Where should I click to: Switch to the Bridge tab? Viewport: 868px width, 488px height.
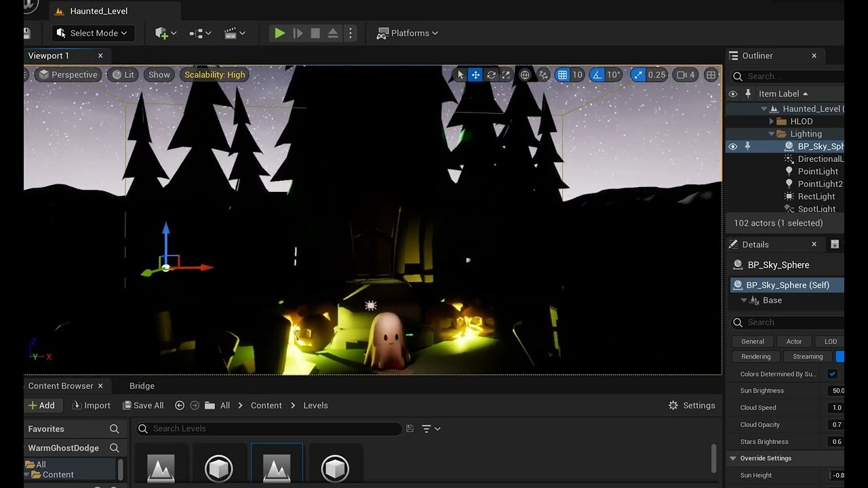coord(141,386)
